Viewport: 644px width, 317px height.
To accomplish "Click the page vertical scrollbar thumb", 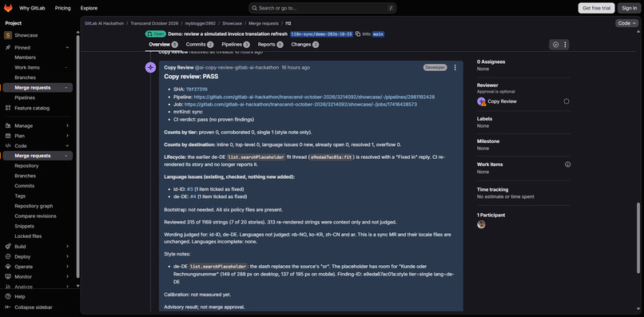I will [x=638, y=238].
